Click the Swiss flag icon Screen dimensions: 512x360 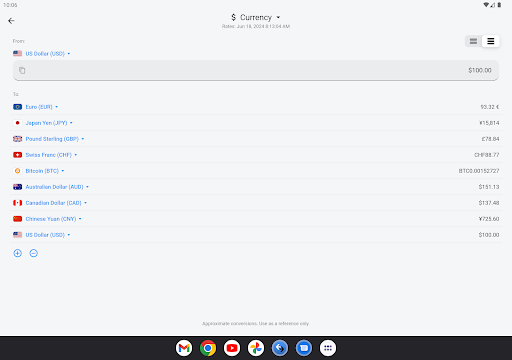[x=17, y=155]
